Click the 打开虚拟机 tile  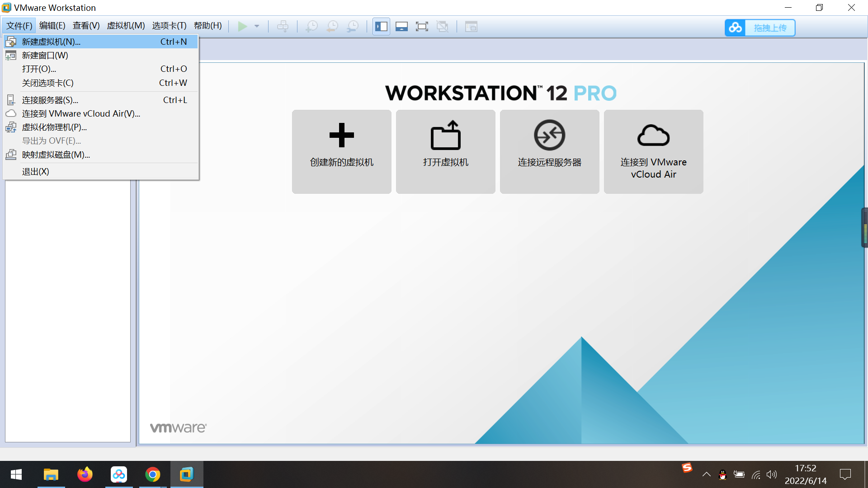point(446,152)
